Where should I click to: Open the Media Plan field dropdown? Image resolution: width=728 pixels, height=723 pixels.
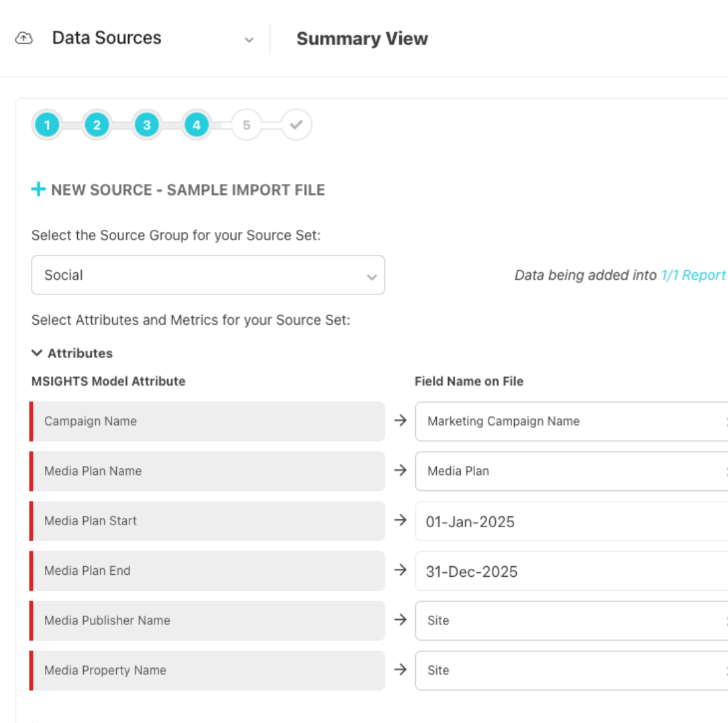tap(570, 471)
